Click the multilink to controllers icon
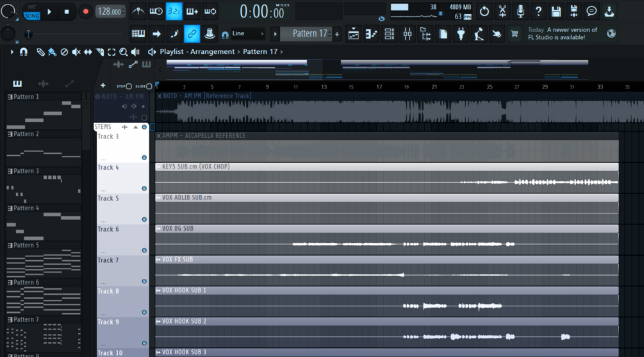 point(210,34)
